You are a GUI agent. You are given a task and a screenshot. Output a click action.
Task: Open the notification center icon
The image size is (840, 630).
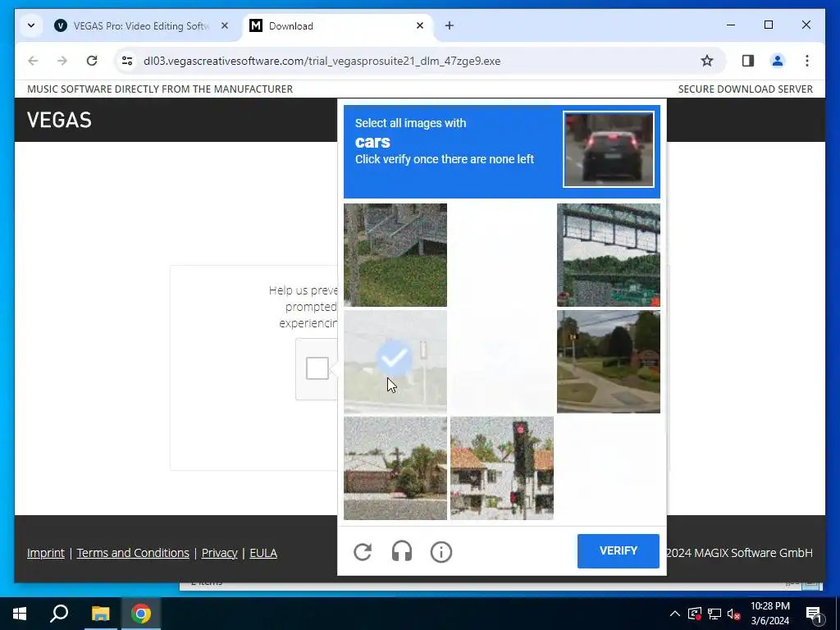pyautogui.click(x=814, y=614)
